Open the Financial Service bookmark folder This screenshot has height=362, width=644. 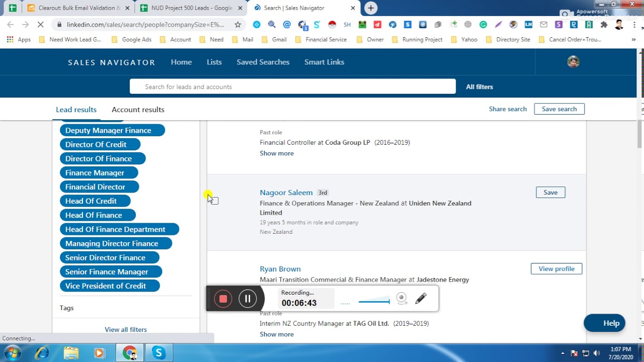321,39
